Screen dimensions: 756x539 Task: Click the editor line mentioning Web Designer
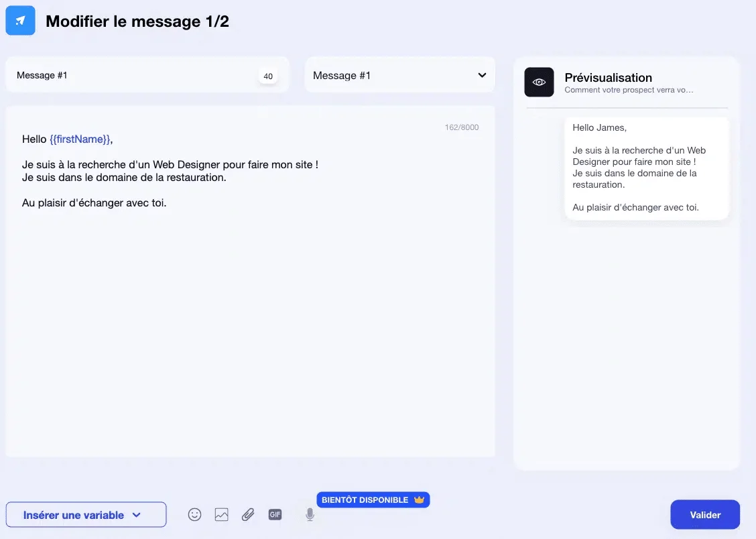click(x=170, y=165)
